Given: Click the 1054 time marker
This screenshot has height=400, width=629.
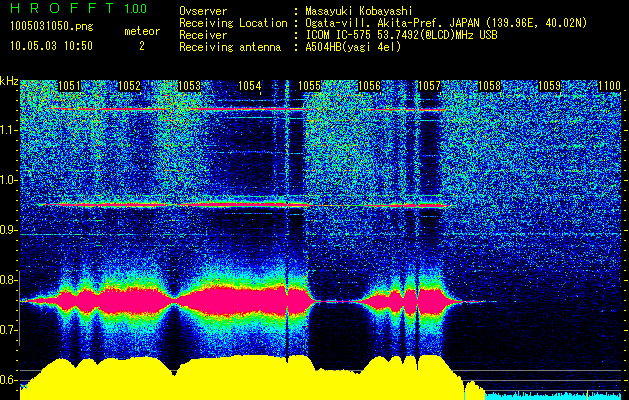Looking at the screenshot, I should pyautogui.click(x=250, y=86).
